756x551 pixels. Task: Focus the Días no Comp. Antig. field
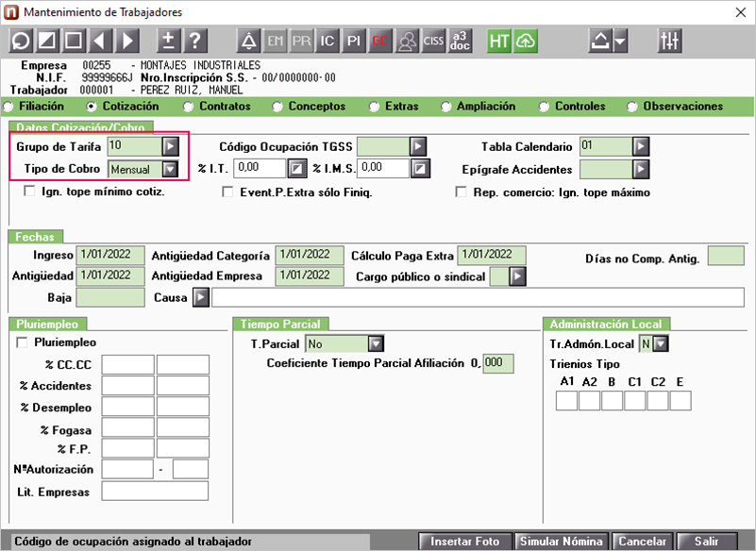pos(726,256)
